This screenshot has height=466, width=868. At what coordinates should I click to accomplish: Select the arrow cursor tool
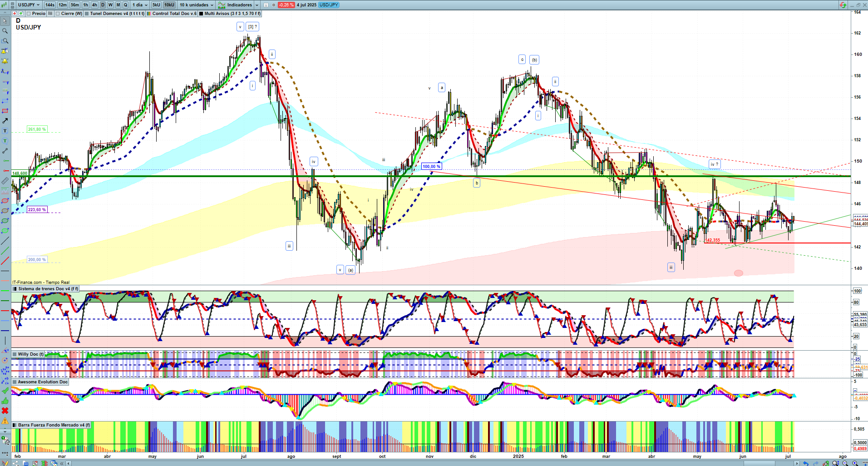tap(5, 21)
